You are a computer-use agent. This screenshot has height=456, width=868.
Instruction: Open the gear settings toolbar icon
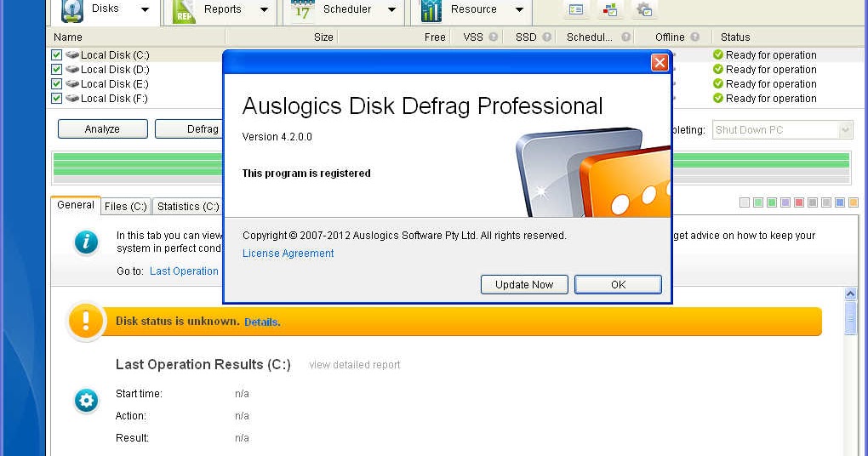click(x=644, y=9)
